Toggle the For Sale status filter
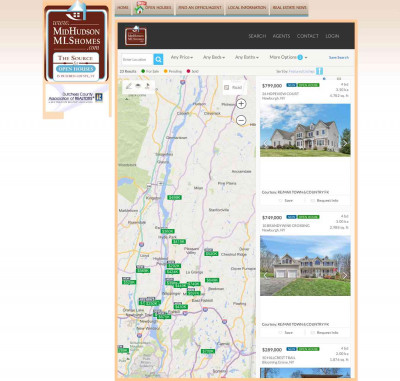Screen dimensions: 400x381 pyautogui.click(x=150, y=71)
